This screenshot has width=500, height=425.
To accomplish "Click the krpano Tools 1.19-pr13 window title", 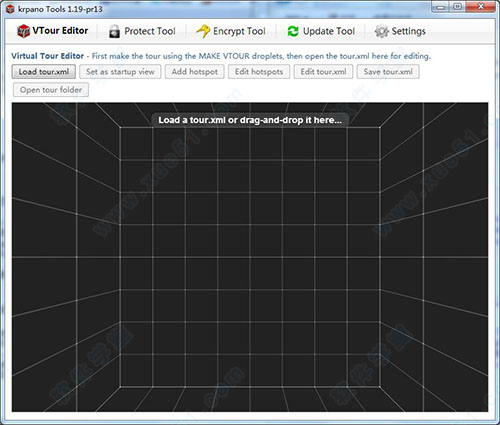I will pyautogui.click(x=60, y=9).
